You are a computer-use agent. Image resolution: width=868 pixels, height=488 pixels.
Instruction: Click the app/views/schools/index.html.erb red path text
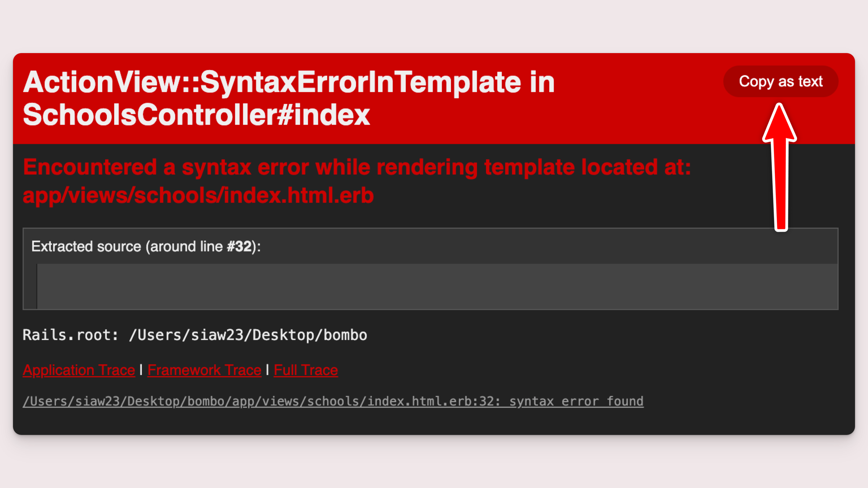(198, 195)
